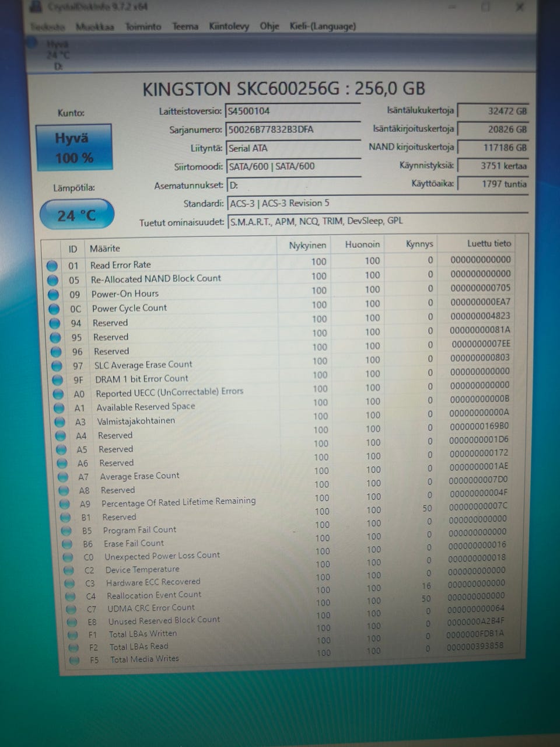Open the Toiminto menu
Screen dimensions: 560x747
143,27
